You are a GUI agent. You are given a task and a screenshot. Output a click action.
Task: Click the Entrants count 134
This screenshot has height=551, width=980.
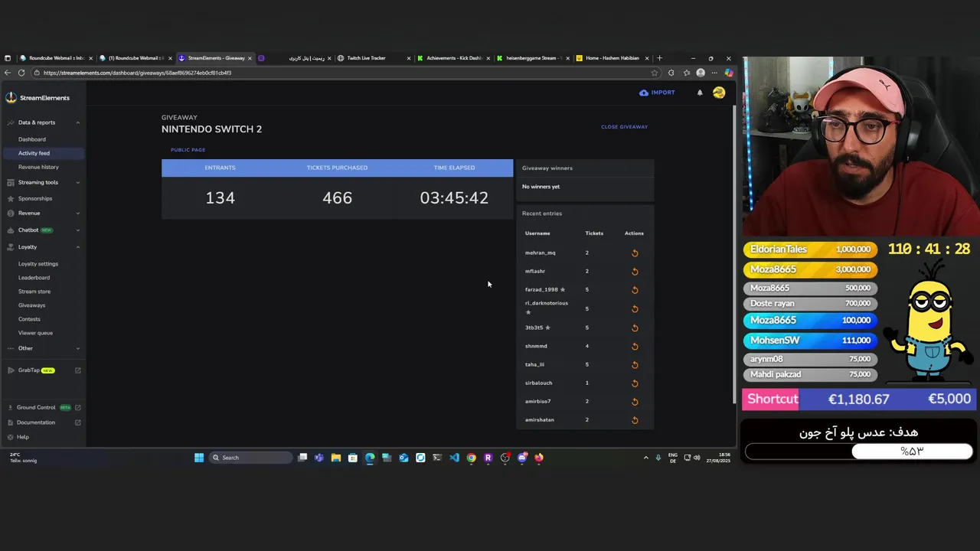tap(220, 198)
